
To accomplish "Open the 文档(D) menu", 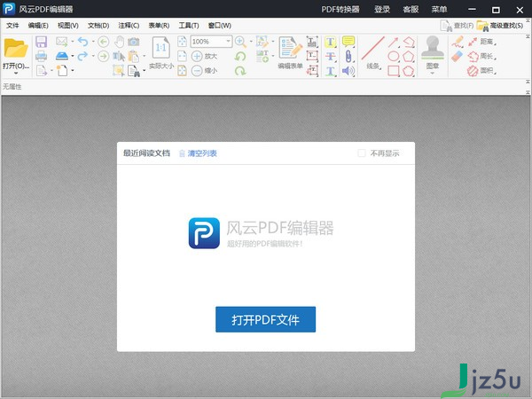I will point(98,26).
